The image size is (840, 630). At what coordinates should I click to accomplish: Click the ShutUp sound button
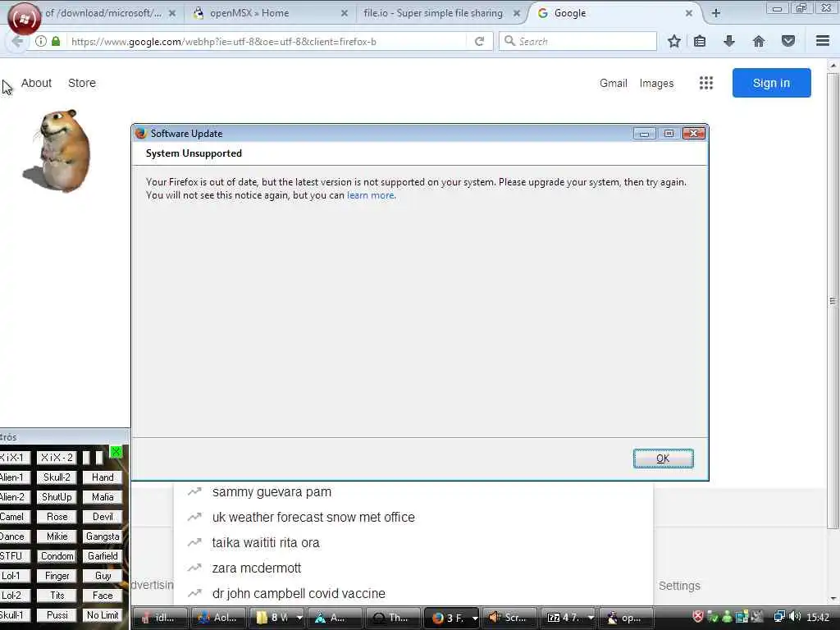tap(57, 497)
